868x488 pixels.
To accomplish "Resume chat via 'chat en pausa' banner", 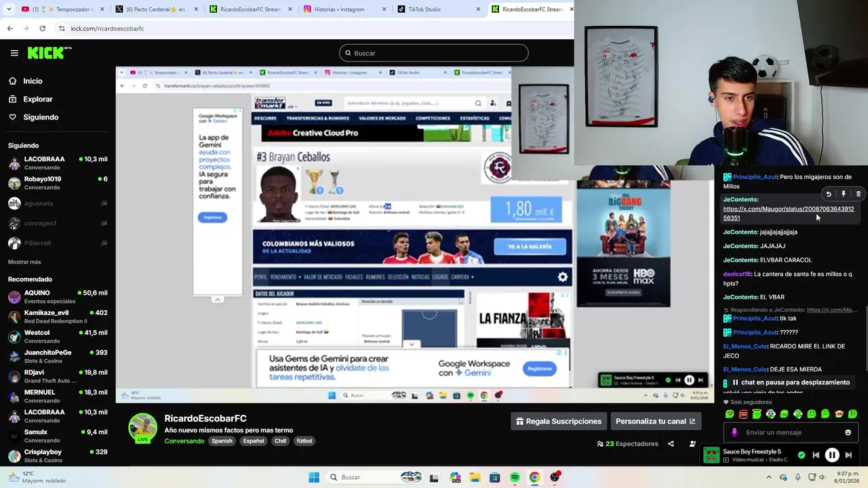I will point(791,382).
